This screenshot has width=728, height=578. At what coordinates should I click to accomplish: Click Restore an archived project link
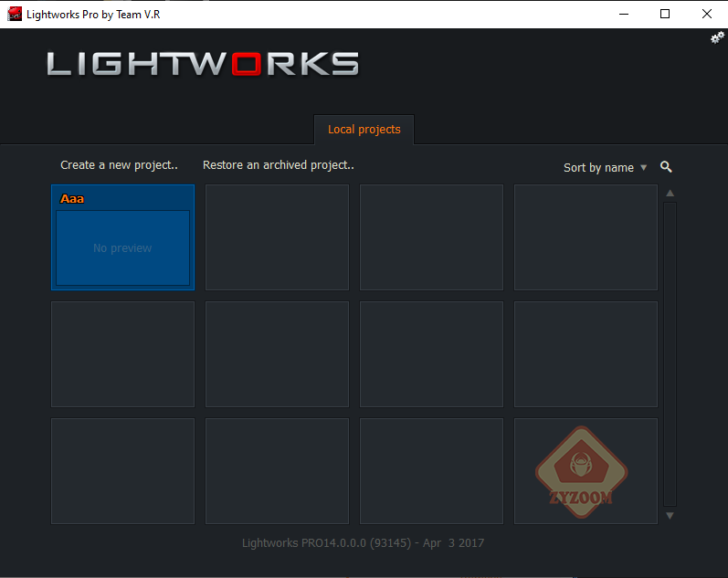pyautogui.click(x=279, y=165)
